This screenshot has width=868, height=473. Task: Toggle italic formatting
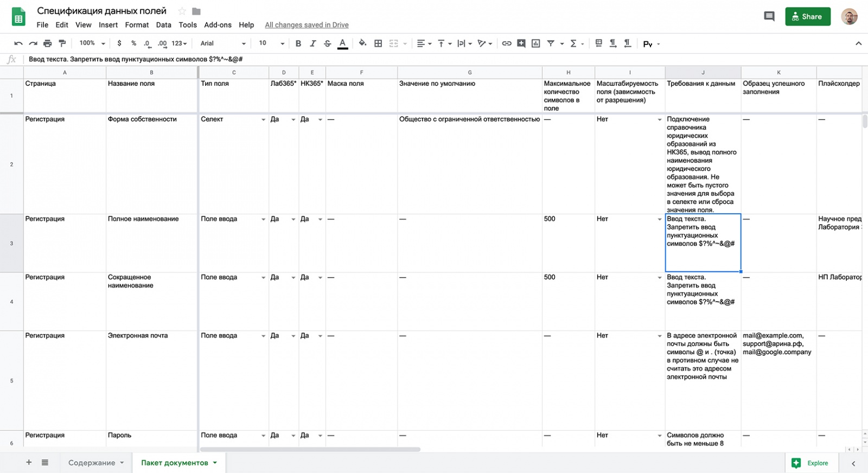313,43
